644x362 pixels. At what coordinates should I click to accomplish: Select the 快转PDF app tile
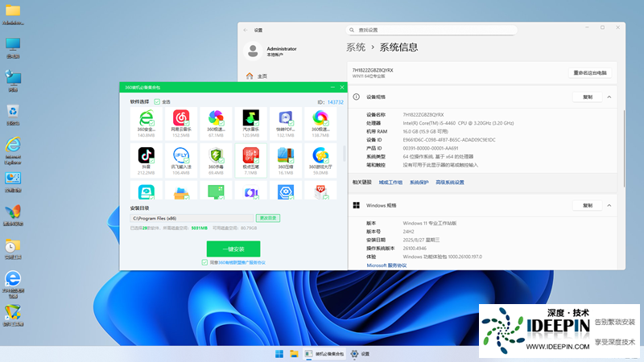tap(286, 123)
